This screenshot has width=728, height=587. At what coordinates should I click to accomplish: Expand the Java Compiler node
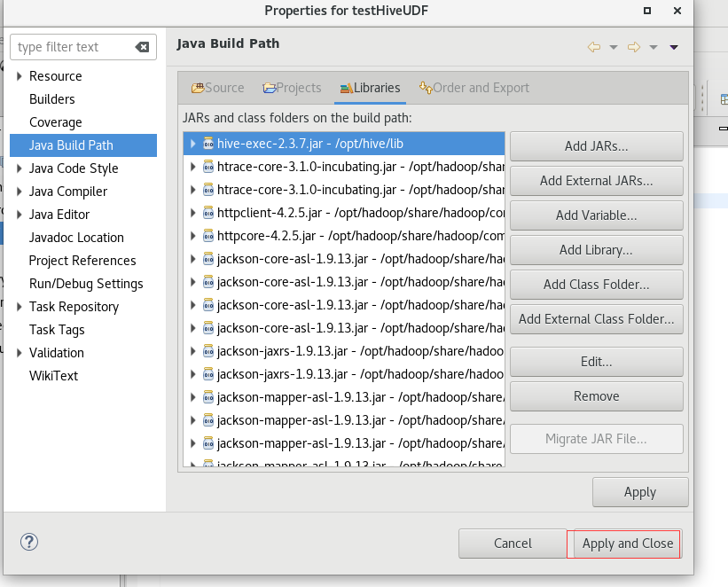pyautogui.click(x=19, y=192)
